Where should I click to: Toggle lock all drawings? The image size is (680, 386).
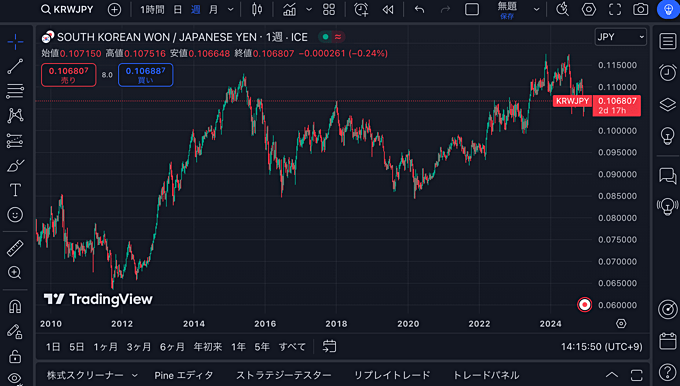[15, 357]
